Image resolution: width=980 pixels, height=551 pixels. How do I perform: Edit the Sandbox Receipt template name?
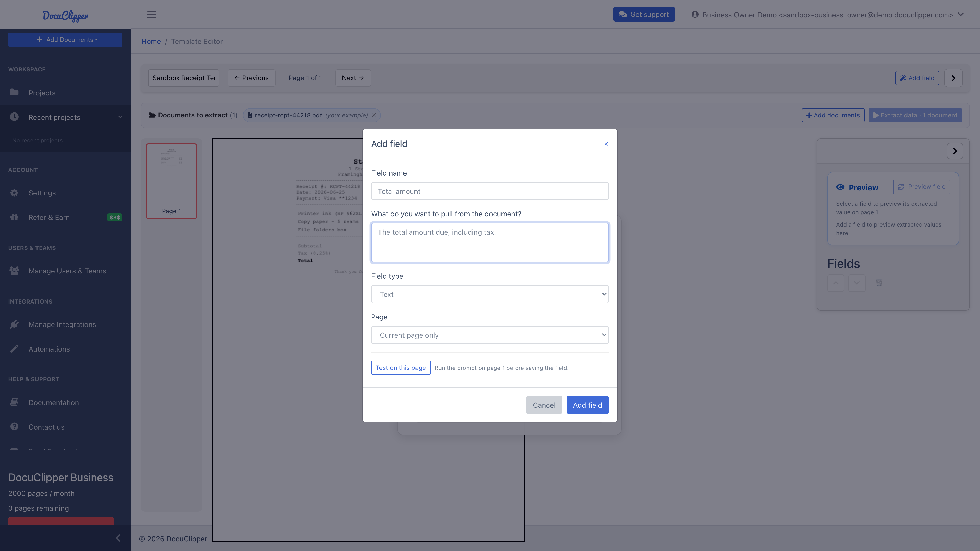point(184,78)
